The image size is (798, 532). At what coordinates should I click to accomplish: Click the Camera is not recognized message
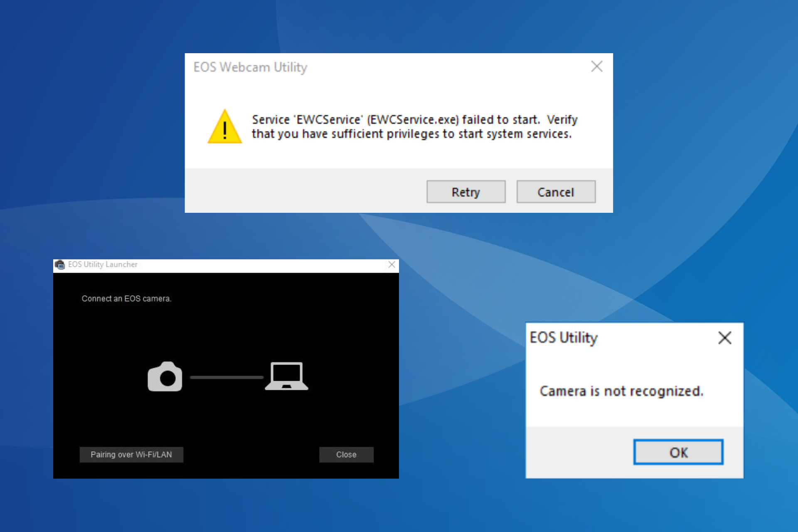621,391
